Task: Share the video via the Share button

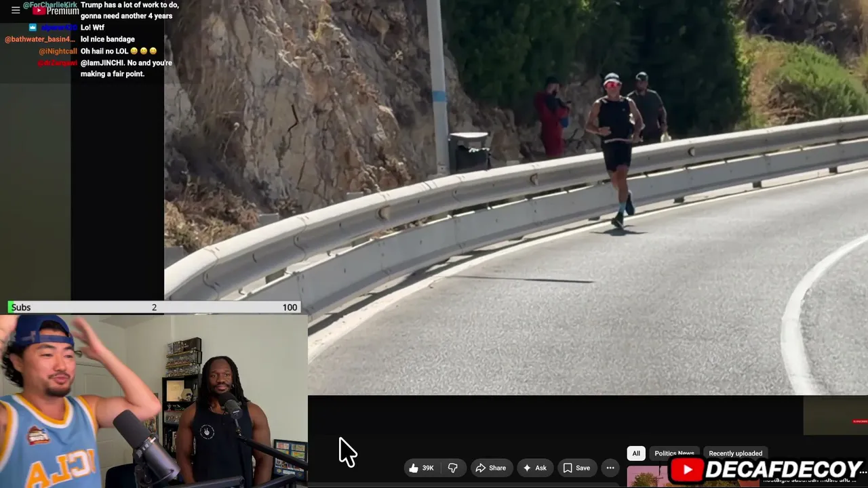Action: tap(491, 468)
